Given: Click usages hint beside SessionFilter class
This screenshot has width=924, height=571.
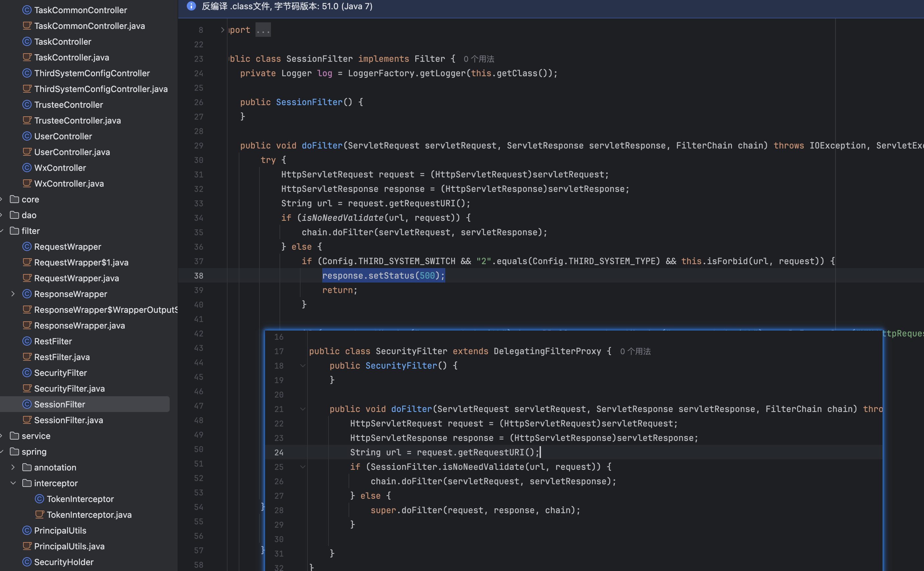Looking at the screenshot, I should [x=478, y=59].
